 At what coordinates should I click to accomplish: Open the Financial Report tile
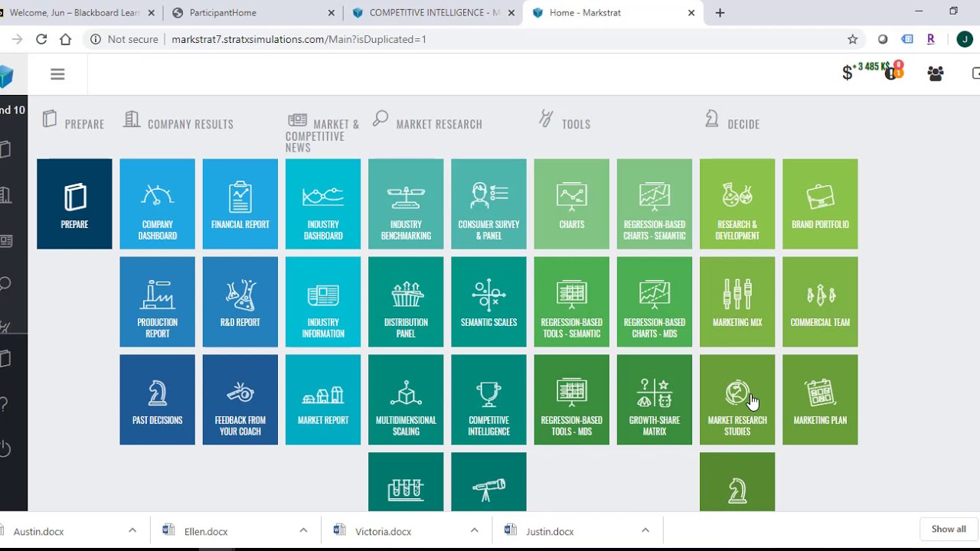point(240,204)
